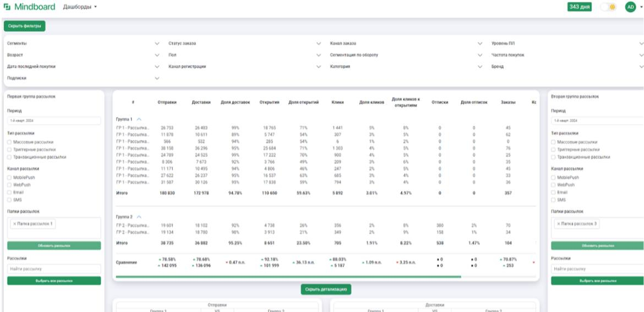Check MobilePush channel in first group
The height and width of the screenshot is (312, 644).
click(x=9, y=178)
